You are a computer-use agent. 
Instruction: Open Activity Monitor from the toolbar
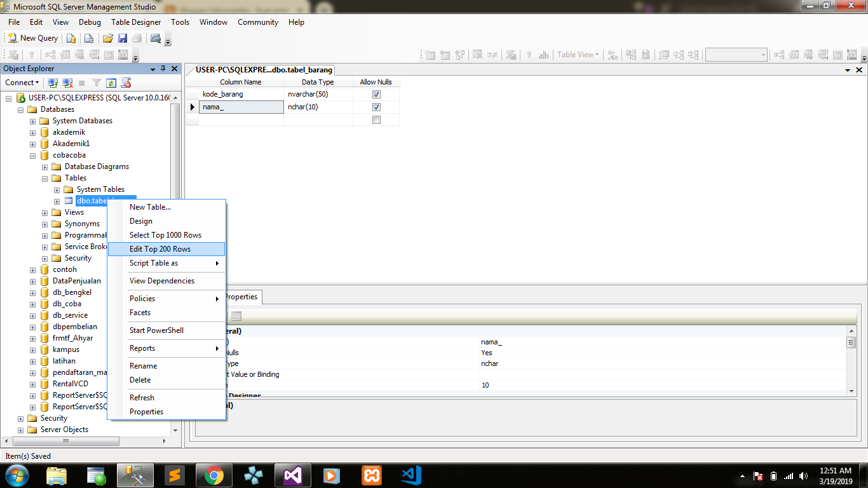pyautogui.click(x=156, y=38)
